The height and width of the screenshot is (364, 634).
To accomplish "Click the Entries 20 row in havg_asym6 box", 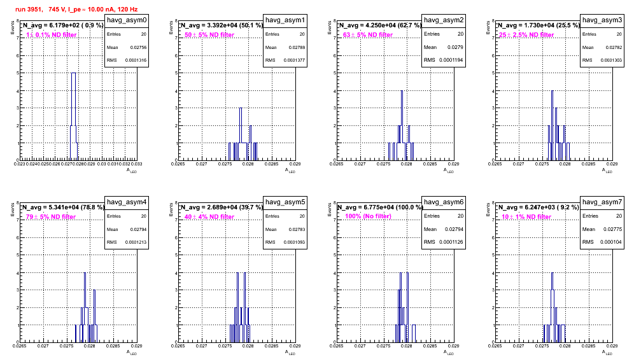I will [444, 216].
